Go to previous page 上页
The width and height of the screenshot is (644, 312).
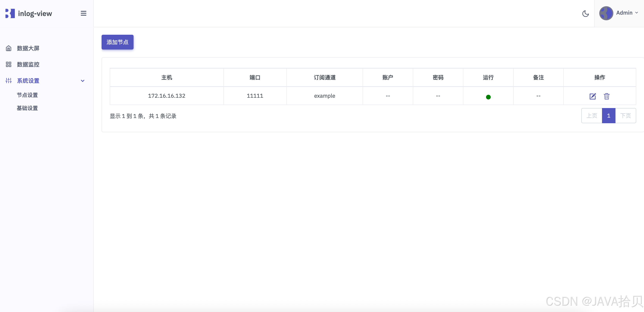coord(591,116)
